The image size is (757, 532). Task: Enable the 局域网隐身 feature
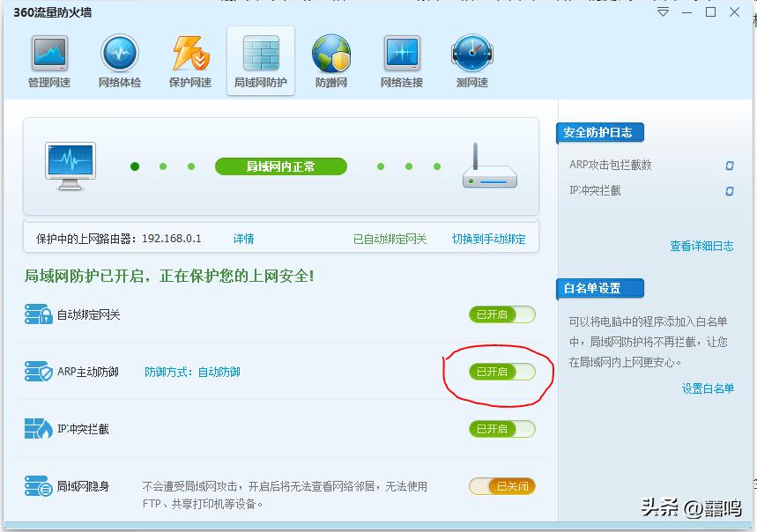coord(501,486)
